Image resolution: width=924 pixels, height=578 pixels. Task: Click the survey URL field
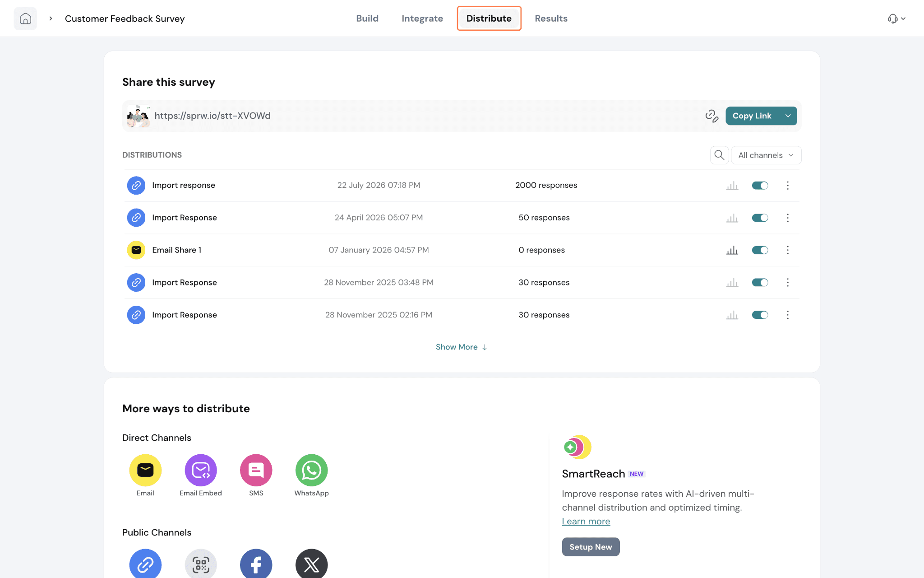[213, 116]
